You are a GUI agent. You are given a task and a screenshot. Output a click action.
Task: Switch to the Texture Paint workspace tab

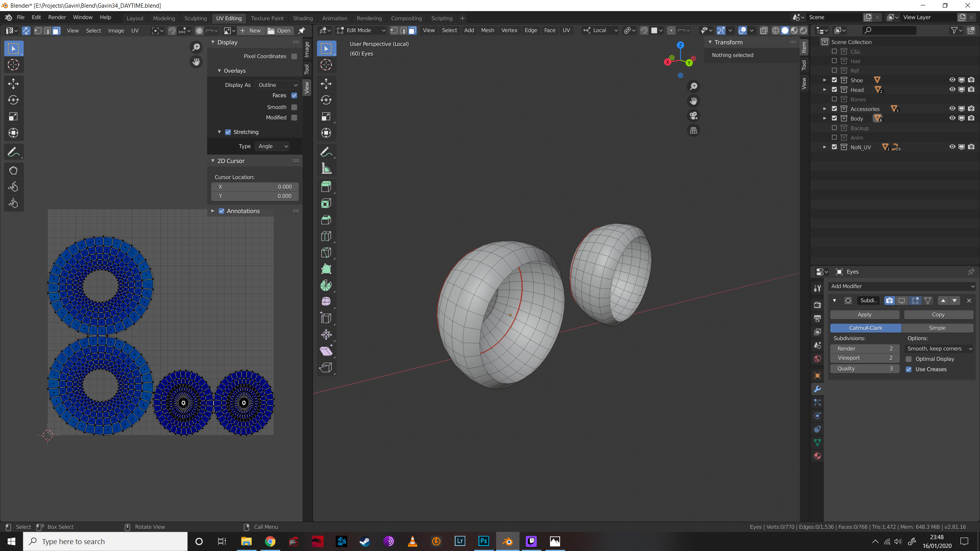point(267,18)
